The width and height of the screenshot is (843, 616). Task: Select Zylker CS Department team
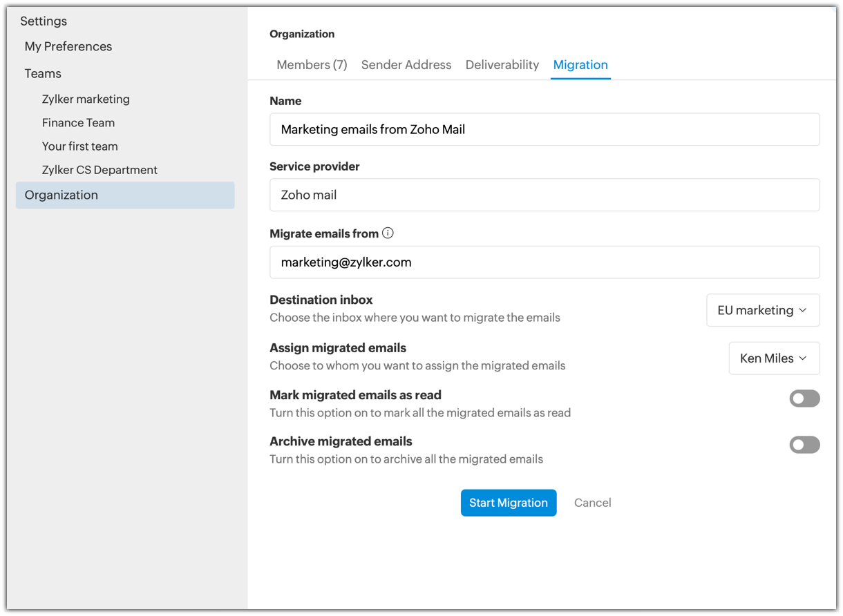coord(100,170)
